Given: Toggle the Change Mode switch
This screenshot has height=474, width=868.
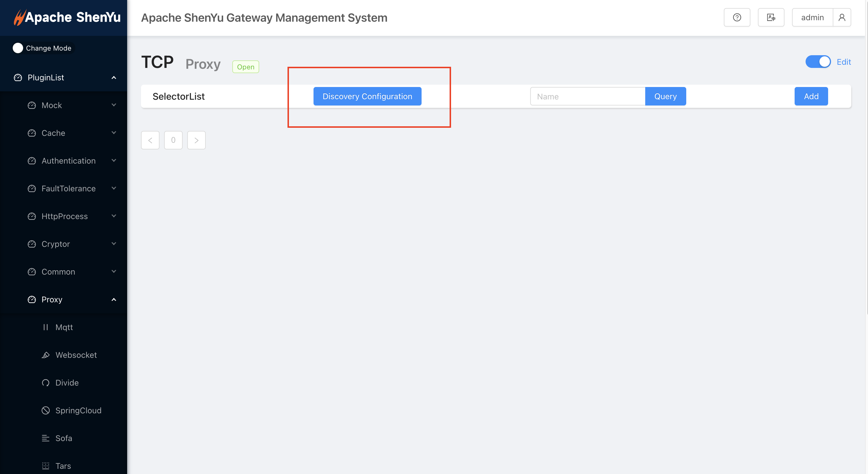Looking at the screenshot, I should [18, 48].
